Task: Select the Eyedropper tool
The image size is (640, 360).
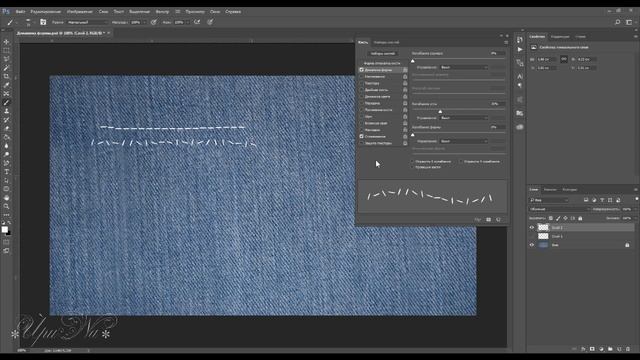Action: click(x=6, y=85)
